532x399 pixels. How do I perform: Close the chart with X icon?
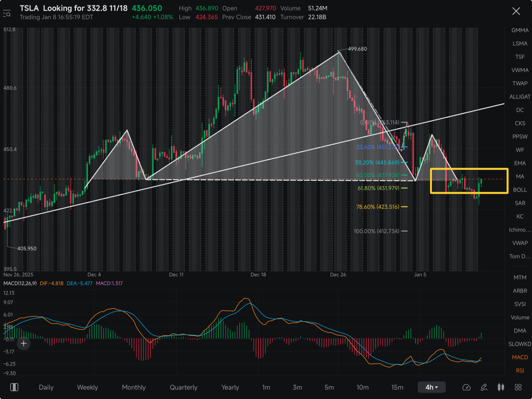click(x=516, y=11)
